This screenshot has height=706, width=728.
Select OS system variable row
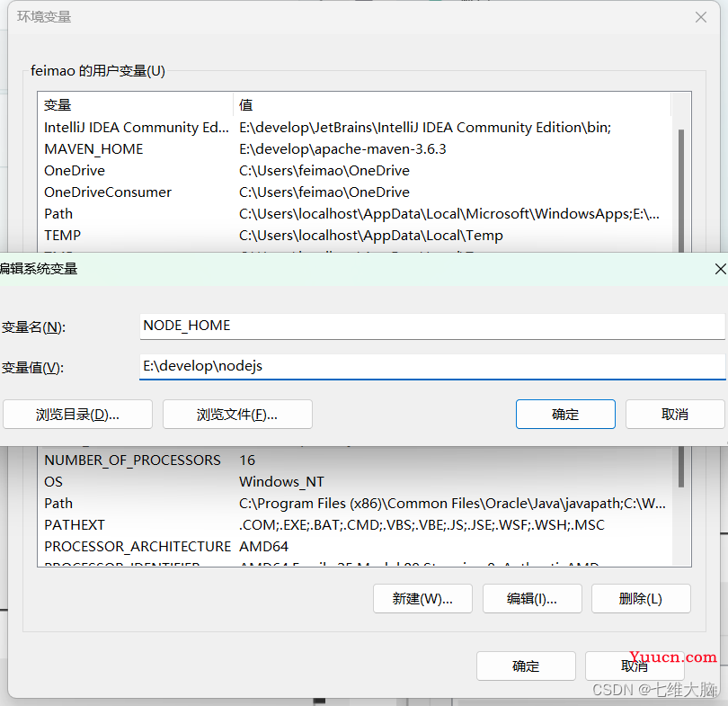pyautogui.click(x=354, y=482)
